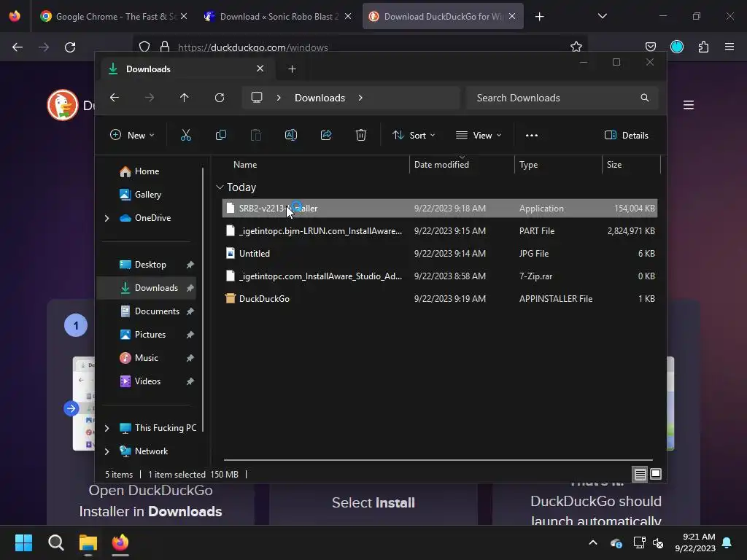747x560 pixels.
Task: Click the Delete trash can icon
Action: pos(361,135)
